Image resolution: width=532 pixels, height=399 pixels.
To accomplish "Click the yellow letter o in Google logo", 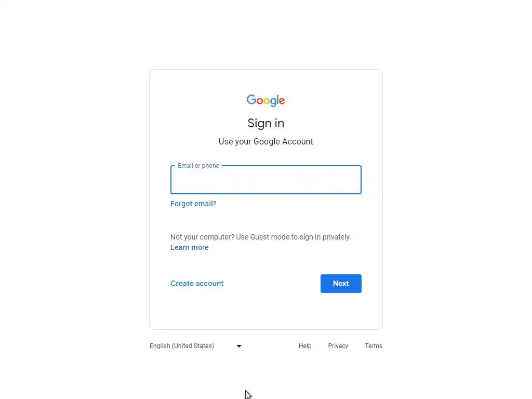I will [x=267, y=101].
